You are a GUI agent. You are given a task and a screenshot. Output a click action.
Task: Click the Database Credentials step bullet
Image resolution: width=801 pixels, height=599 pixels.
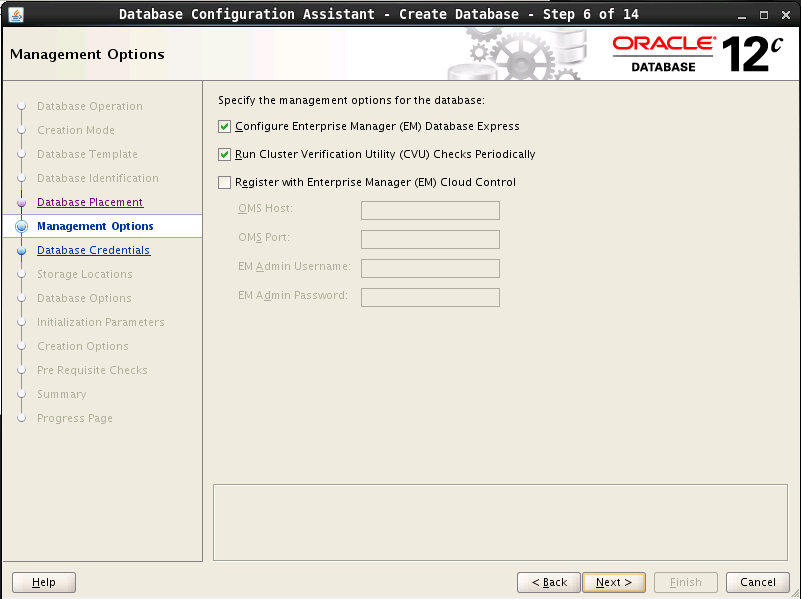pos(21,251)
